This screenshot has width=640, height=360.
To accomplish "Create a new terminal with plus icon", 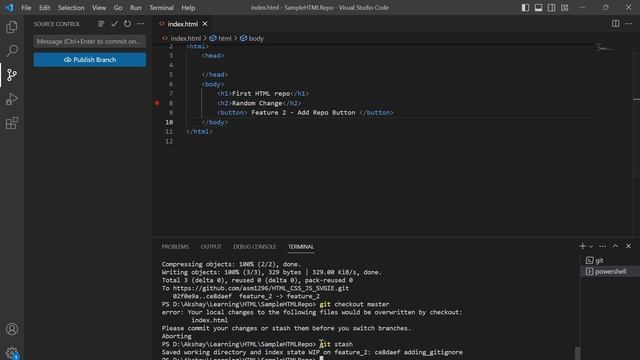I will (582, 246).
